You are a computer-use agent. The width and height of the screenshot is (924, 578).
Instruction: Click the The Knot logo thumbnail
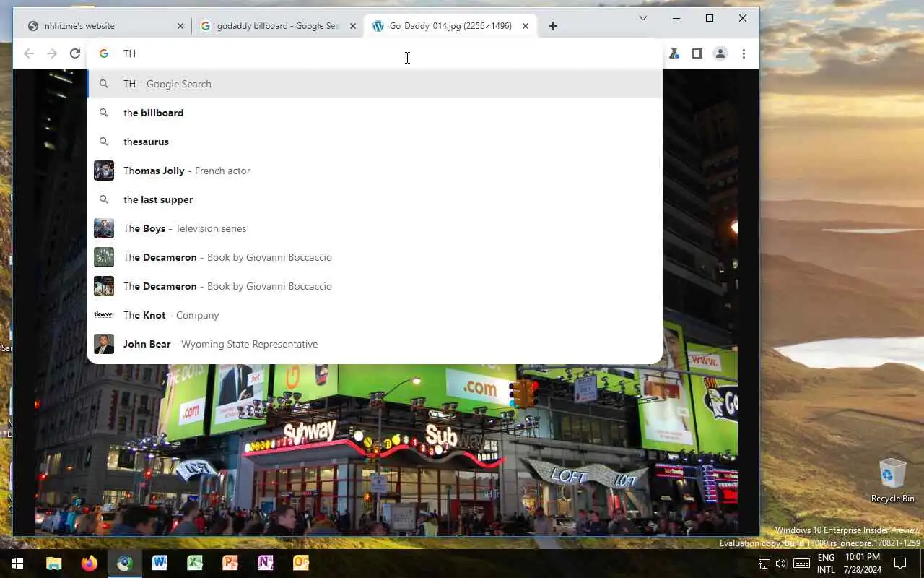104,315
